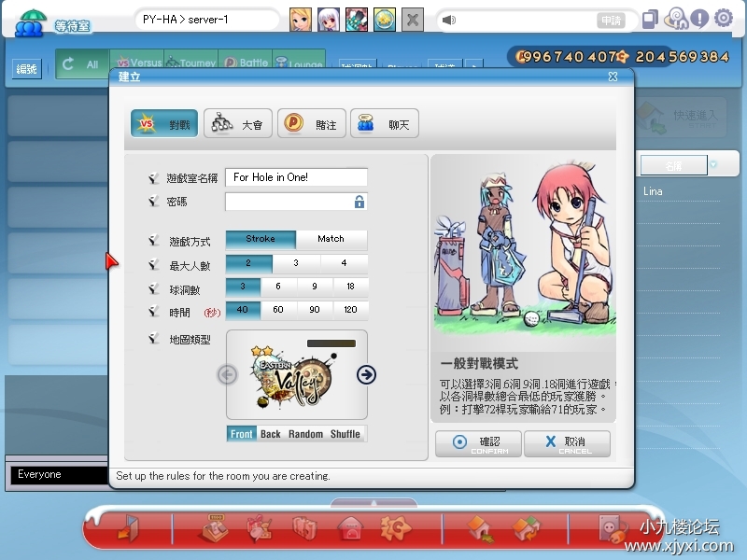Show next map with right arrow

click(x=366, y=374)
